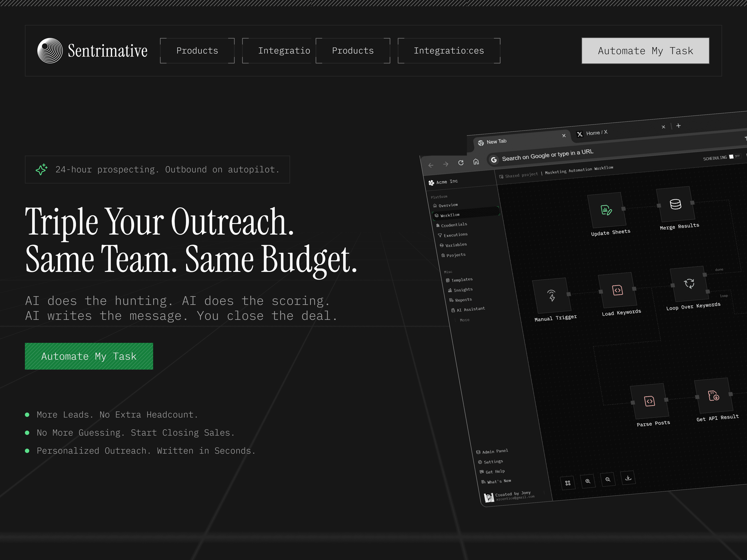Screen dimensions: 747x560
Task: Click the zoom in canvas icon
Action: click(x=588, y=481)
